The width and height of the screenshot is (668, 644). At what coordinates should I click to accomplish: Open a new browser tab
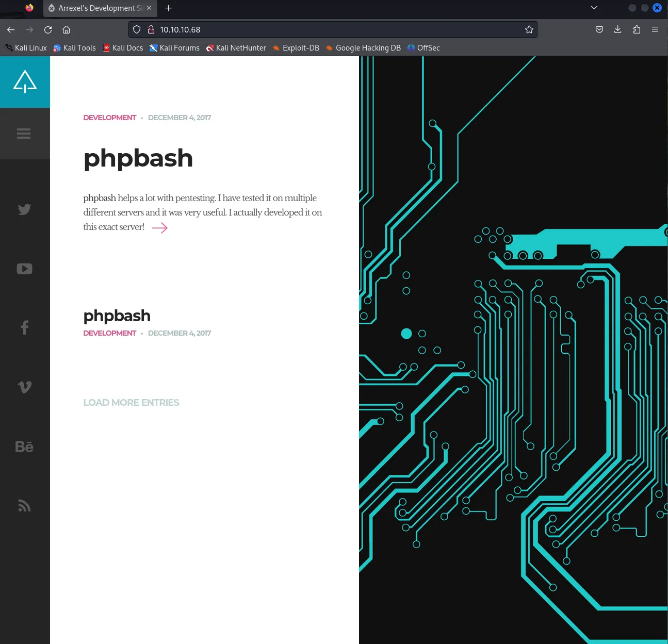point(168,8)
